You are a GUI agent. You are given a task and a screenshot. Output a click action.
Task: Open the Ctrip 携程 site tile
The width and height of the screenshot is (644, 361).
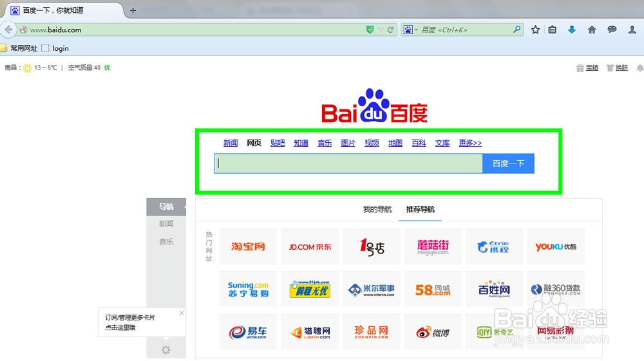(x=494, y=246)
